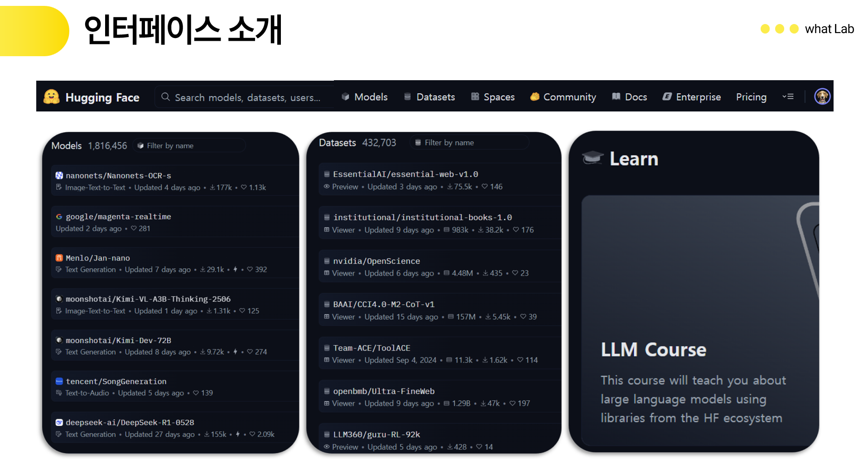
Task: Click the Team-ACE/ToolACE dataset stack icon
Action: coord(327,348)
